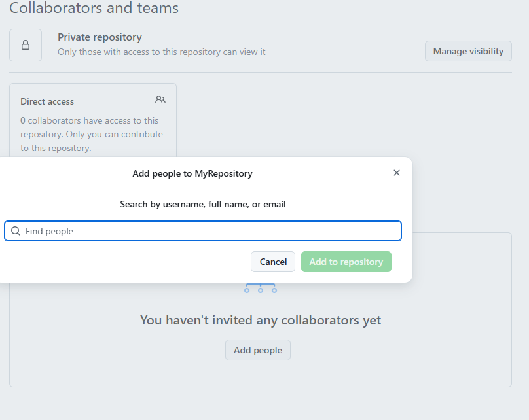Viewport: 529px width, 420px height.
Task: Click the people icon in Direct access card
Action: (160, 99)
